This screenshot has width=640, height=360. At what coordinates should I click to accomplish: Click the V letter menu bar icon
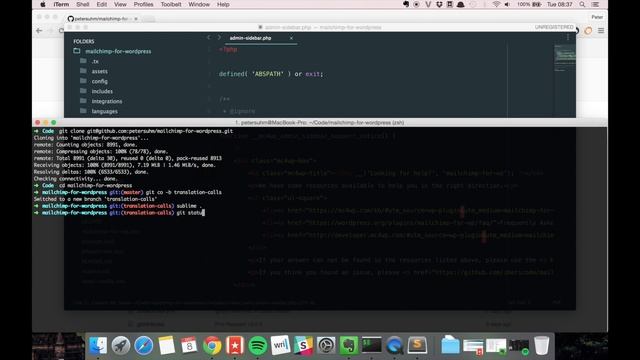coord(428,4)
